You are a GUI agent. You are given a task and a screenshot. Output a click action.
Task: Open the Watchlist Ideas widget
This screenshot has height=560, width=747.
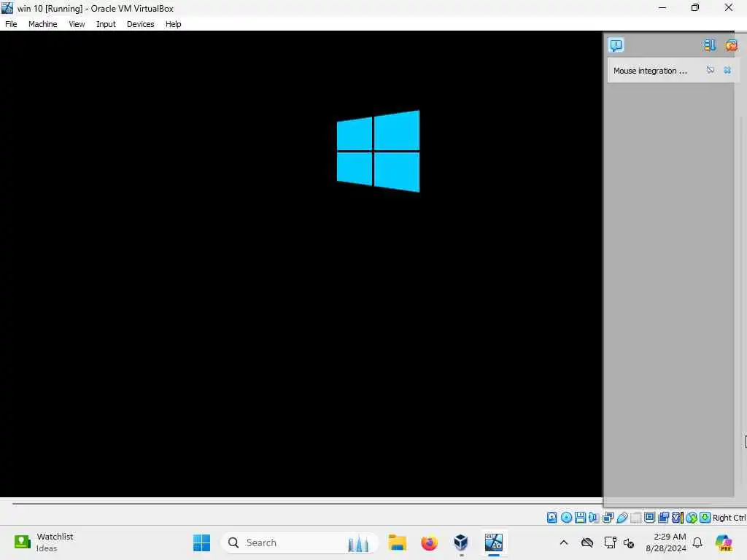[44, 542]
